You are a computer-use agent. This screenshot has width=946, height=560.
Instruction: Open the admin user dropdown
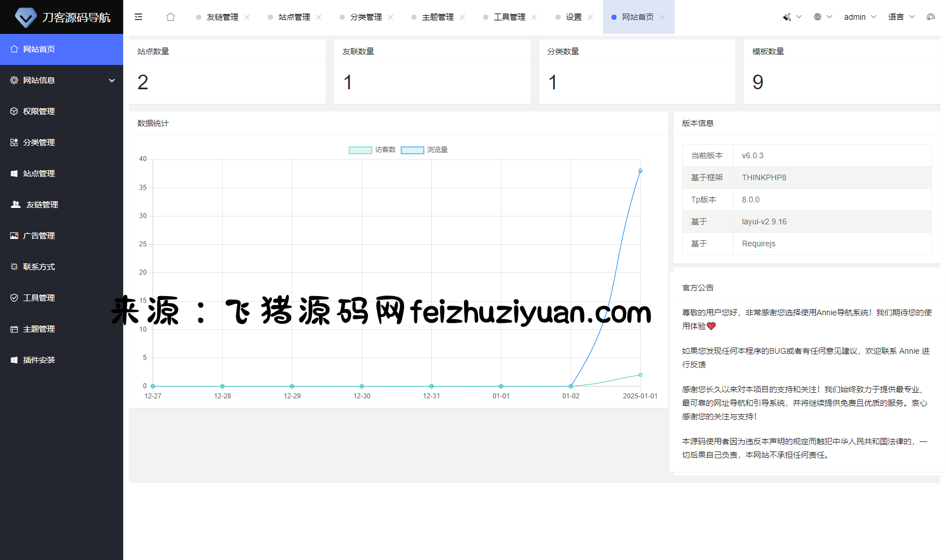859,17
